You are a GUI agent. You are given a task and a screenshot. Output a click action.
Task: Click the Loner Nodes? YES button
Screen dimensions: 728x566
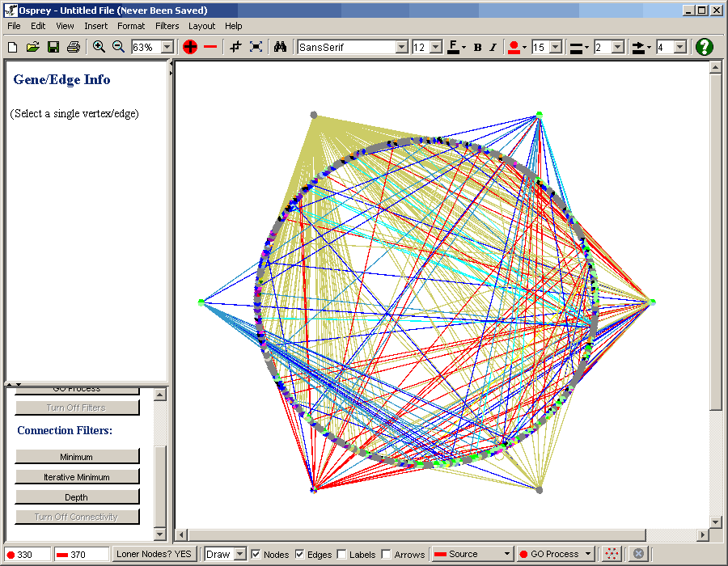154,554
